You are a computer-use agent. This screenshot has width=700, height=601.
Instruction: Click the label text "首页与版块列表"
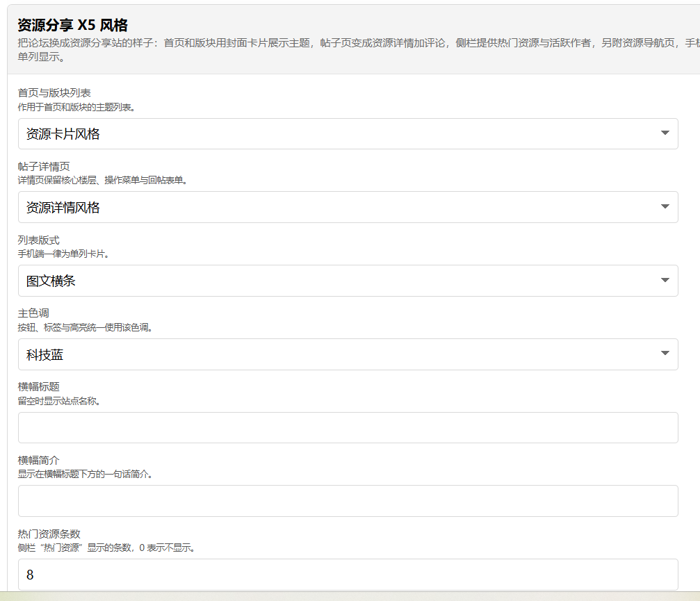(54, 93)
